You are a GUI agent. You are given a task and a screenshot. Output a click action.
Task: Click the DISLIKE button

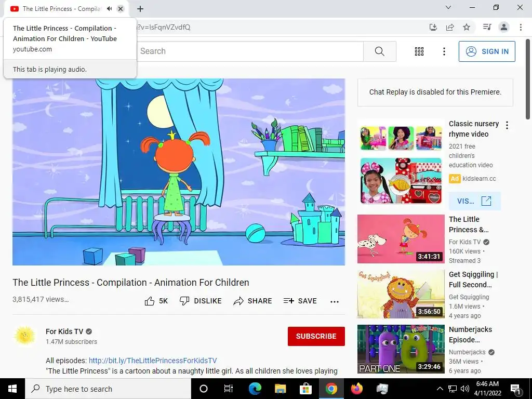tap(201, 301)
